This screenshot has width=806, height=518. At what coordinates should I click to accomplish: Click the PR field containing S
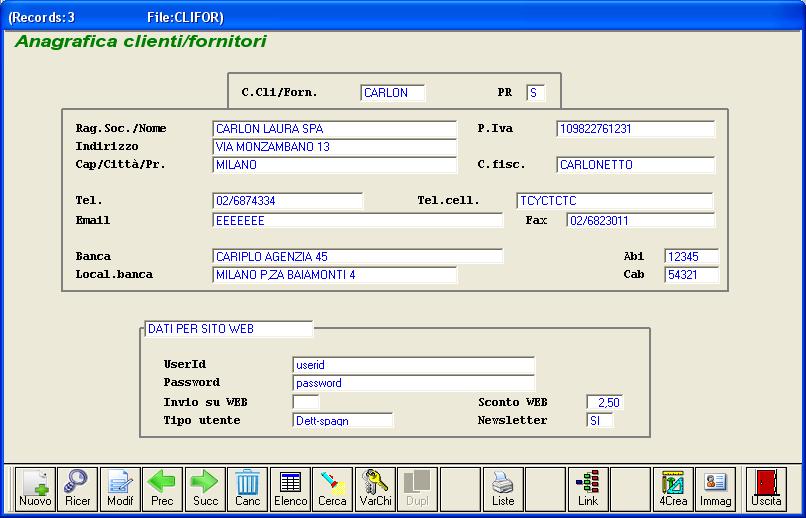(x=536, y=93)
